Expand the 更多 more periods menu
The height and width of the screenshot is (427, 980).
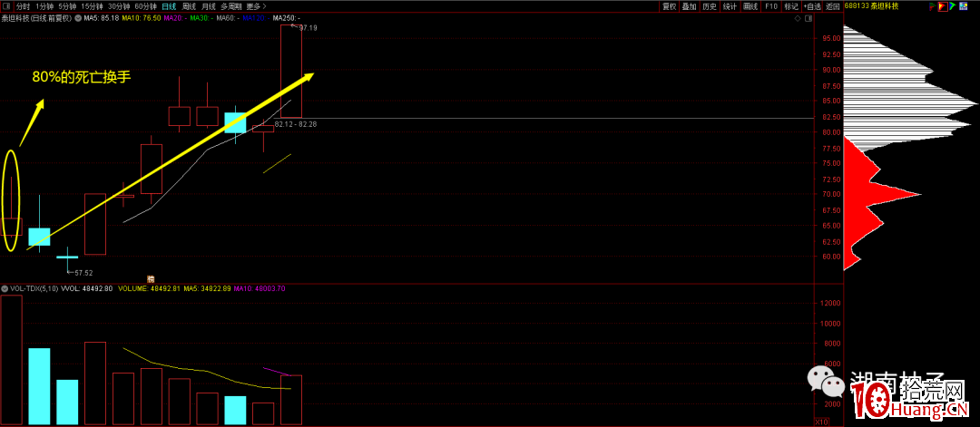pos(256,6)
